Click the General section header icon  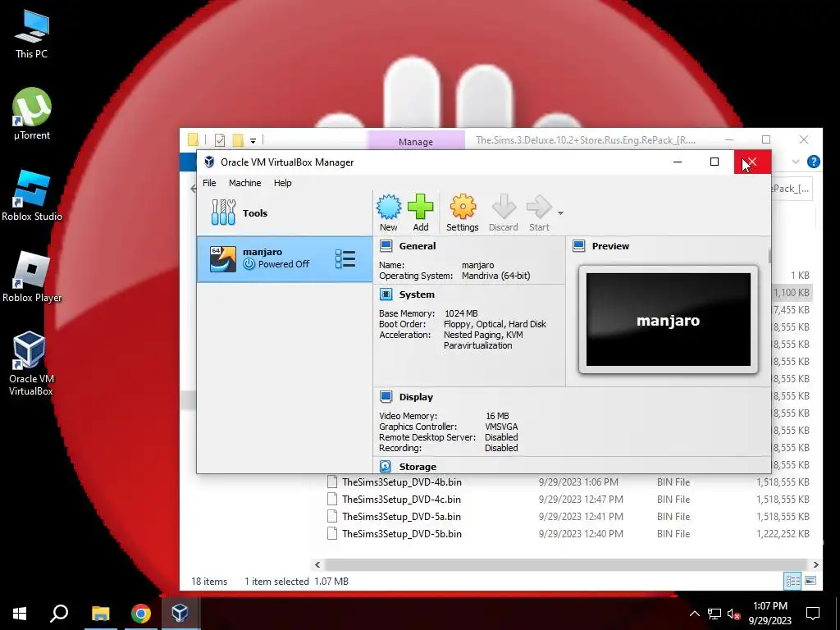pyautogui.click(x=386, y=246)
